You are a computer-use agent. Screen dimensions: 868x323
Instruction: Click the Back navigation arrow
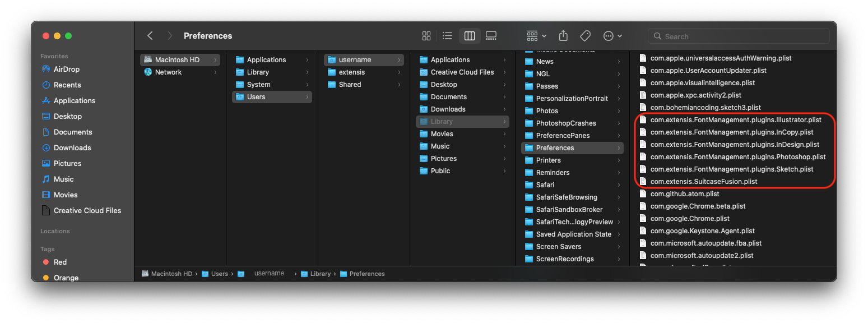click(x=150, y=36)
